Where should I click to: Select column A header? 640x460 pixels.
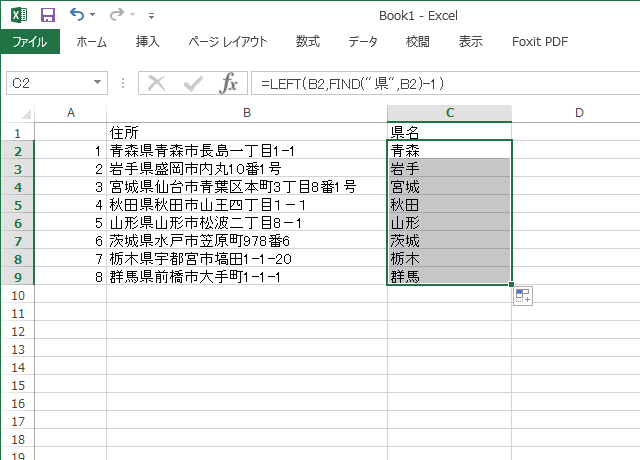coord(71,113)
